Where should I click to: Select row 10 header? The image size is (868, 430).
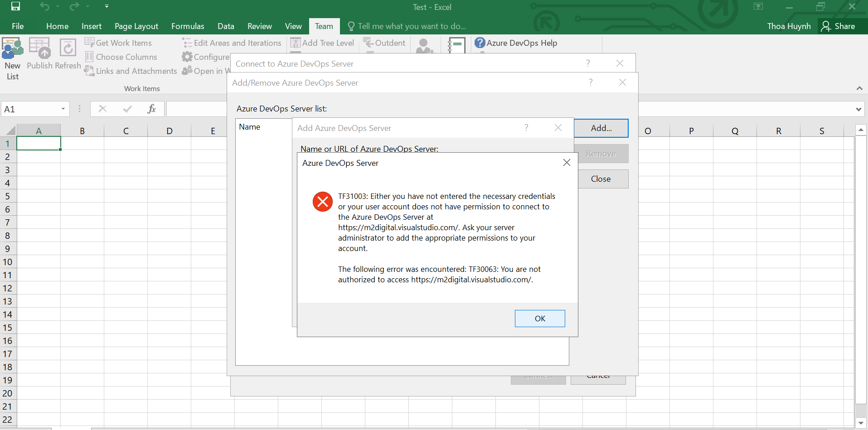click(x=8, y=261)
